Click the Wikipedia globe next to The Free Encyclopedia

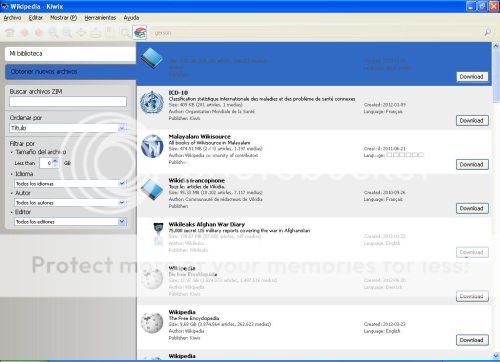pos(152,322)
